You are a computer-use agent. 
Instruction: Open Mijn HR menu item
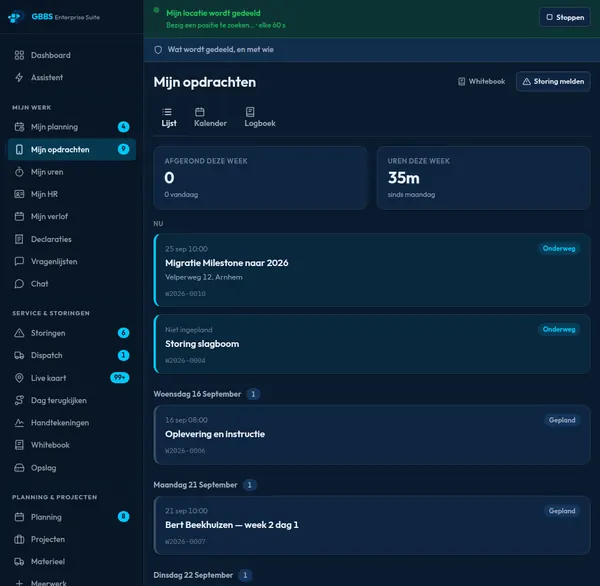coord(72,194)
